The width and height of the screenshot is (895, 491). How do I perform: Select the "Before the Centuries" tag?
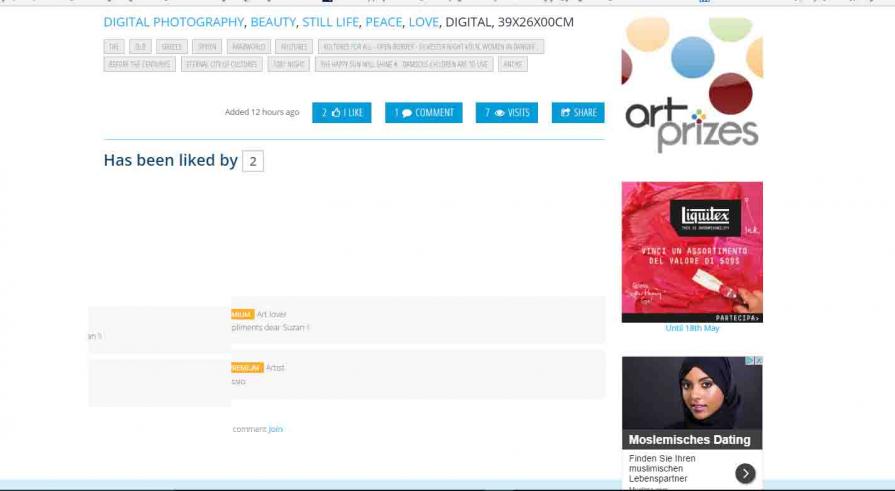[x=139, y=64]
